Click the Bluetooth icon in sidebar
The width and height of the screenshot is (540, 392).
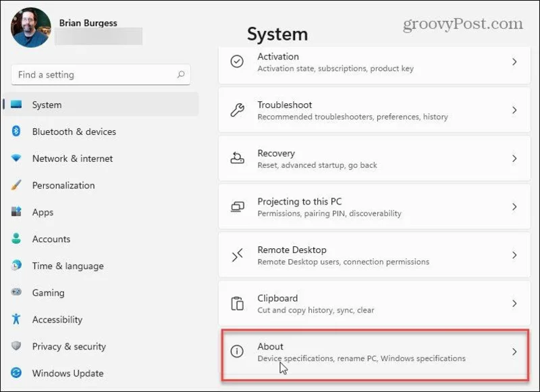[16, 131]
